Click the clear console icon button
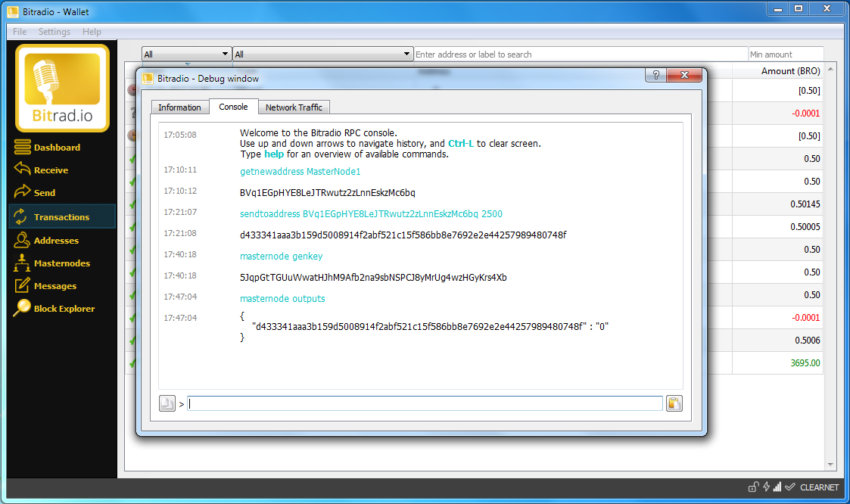The height and width of the screenshot is (504, 850). tap(167, 403)
